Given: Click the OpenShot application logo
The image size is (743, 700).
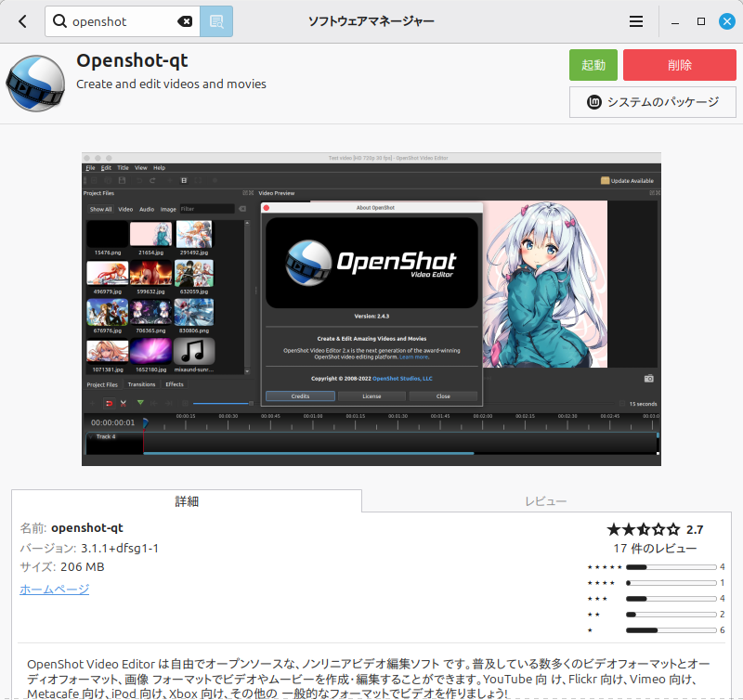Looking at the screenshot, I should pos(35,83).
